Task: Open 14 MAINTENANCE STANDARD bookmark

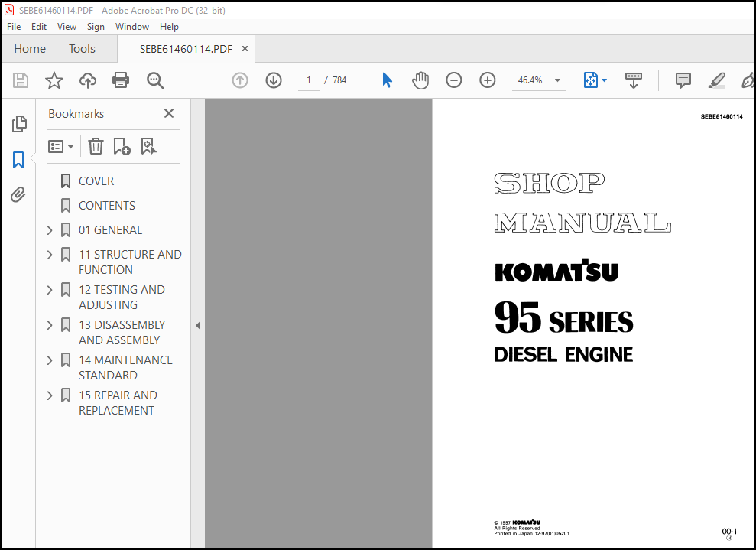Action: 125,368
